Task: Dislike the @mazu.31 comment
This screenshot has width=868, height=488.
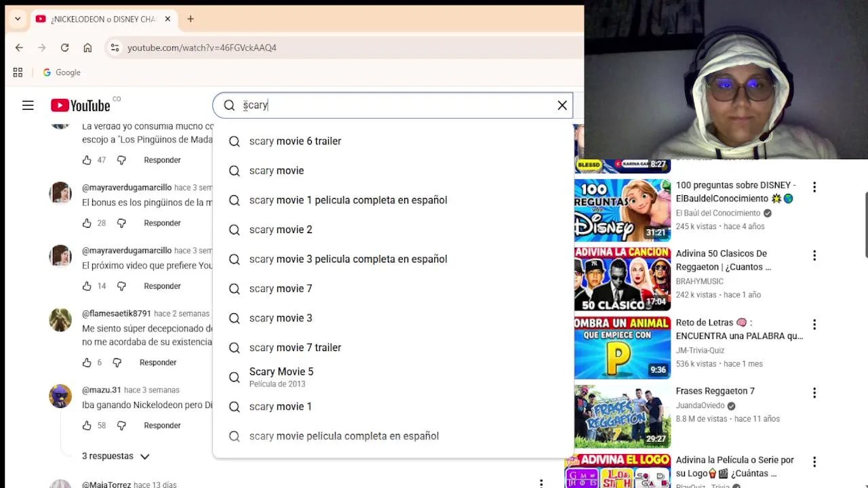Action: tap(121, 426)
